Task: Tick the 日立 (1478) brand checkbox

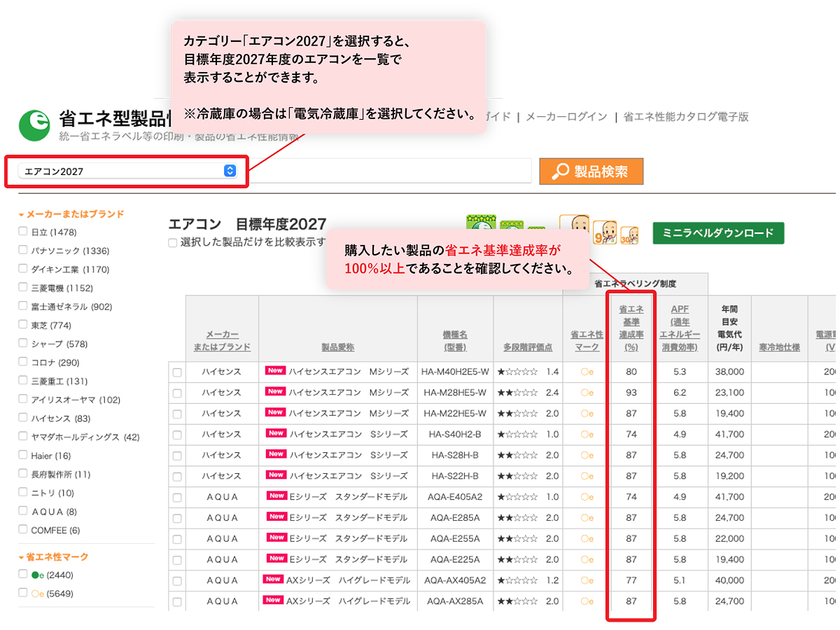Action: click(x=23, y=232)
